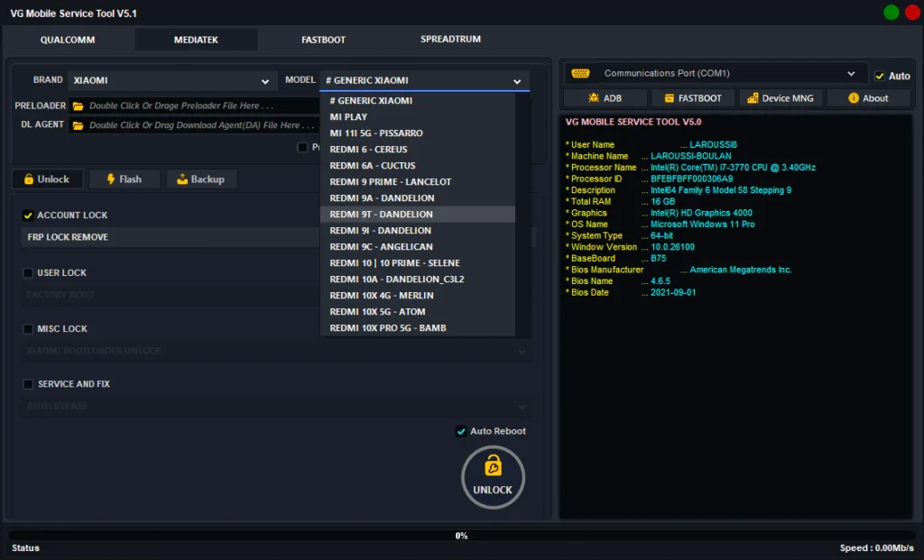Open the Communications Port (COM1) dropdown
This screenshot has width=924, height=560.
click(716, 74)
